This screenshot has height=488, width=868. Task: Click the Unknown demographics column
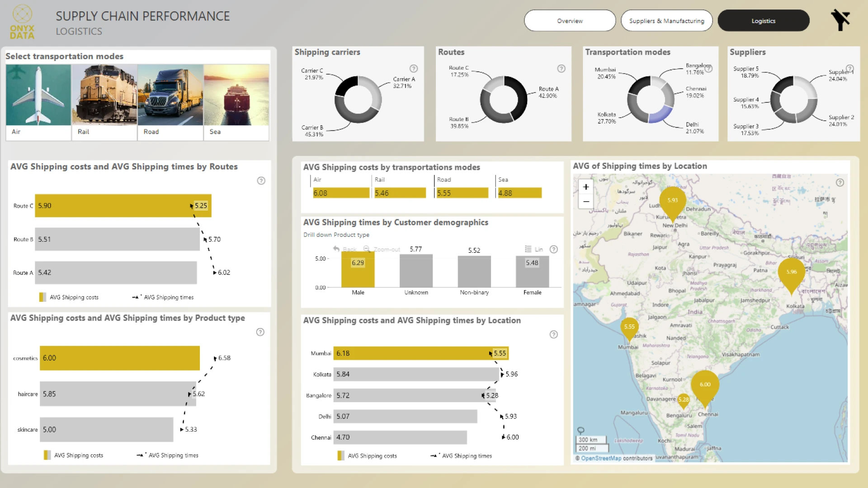[416, 271]
